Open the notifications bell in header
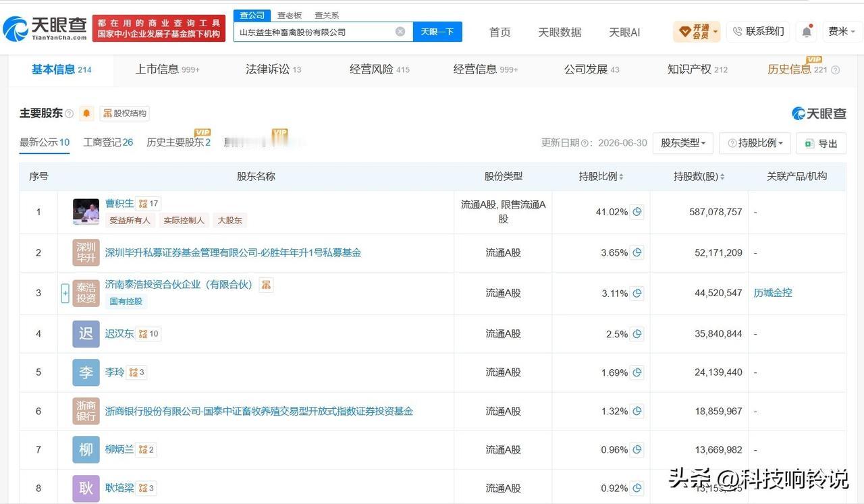Viewport: 864px width, 504px height. pos(807,32)
